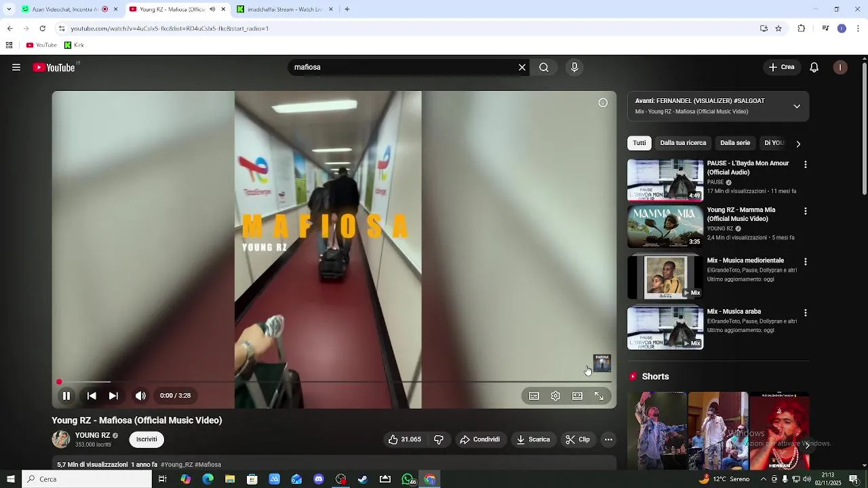This screenshot has width=868, height=488.
Task: Open a new browser tab
Action: pyautogui.click(x=347, y=9)
